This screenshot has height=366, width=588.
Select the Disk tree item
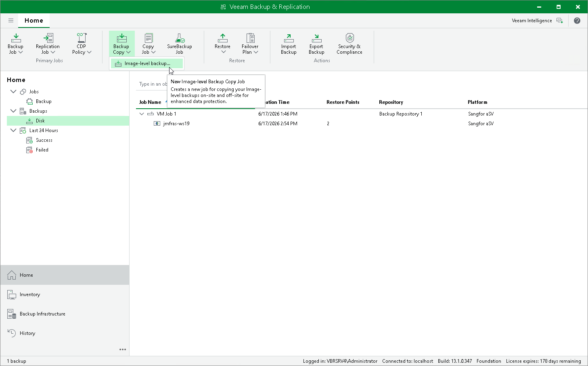pos(68,121)
